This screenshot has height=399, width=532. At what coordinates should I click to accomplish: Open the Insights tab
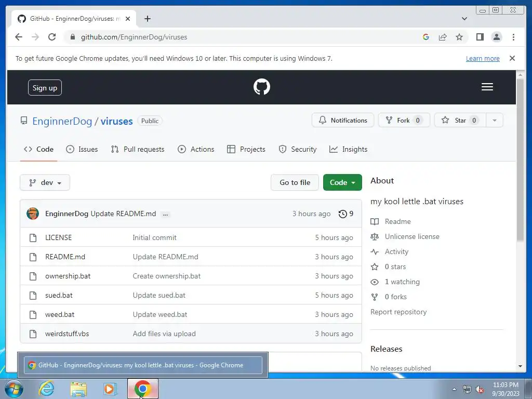coord(348,149)
